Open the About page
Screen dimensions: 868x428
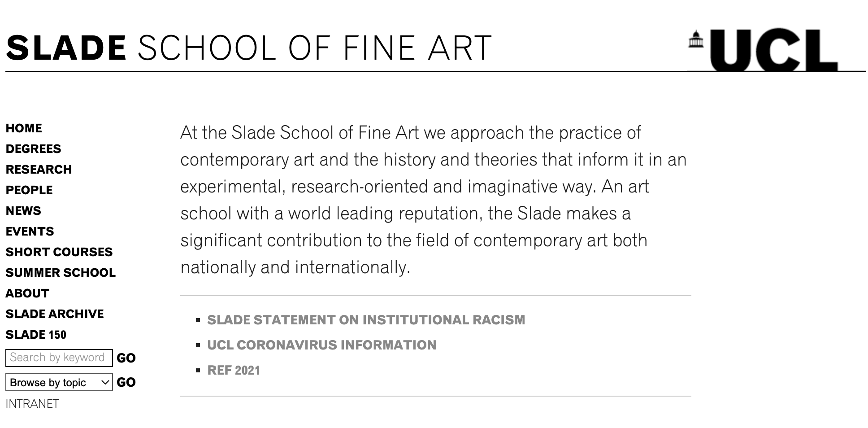[27, 293]
